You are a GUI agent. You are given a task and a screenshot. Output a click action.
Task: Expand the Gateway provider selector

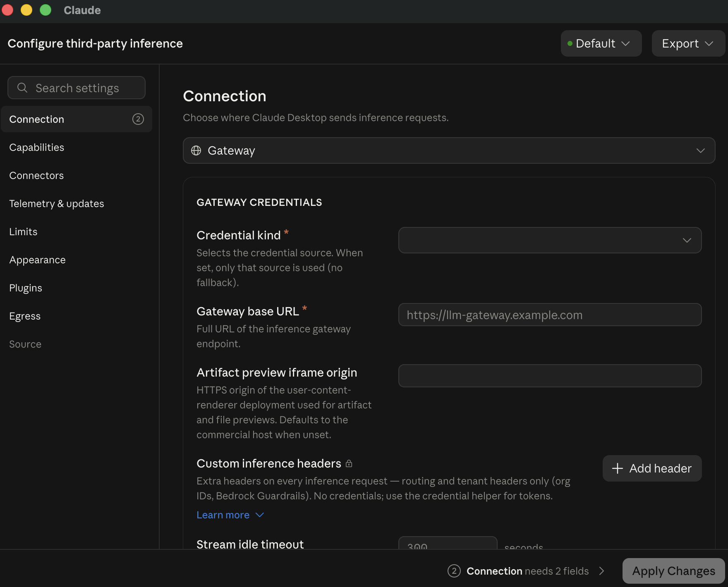coord(449,150)
